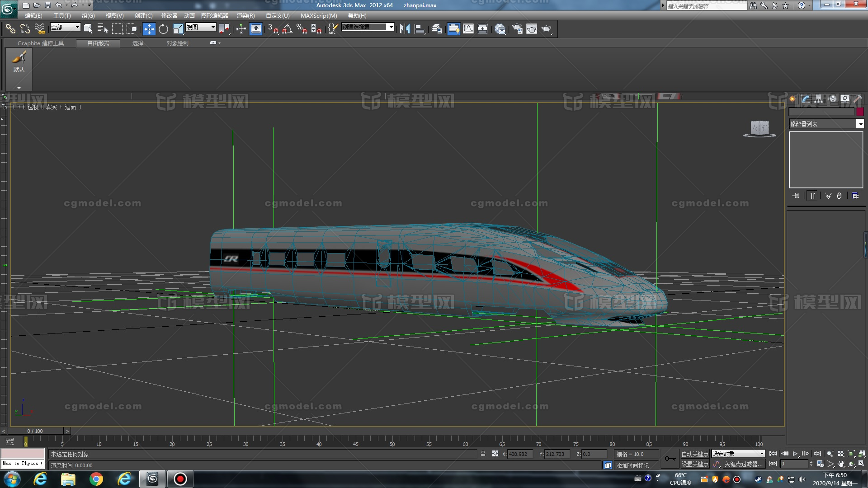Activate Select and Move tool
This screenshot has height=488, width=868.
pyautogui.click(x=149, y=29)
